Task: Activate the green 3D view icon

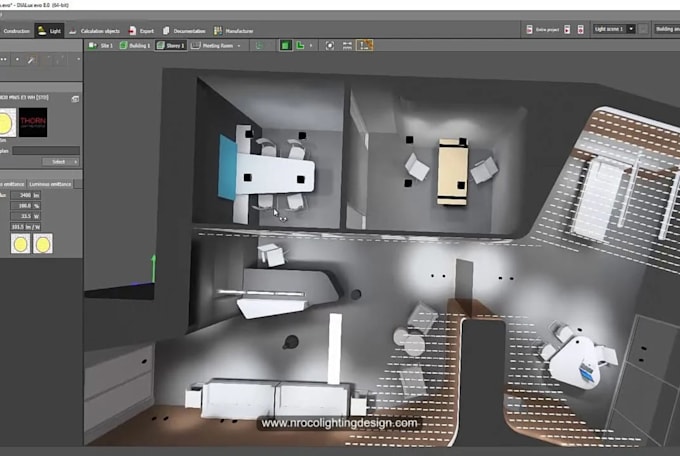Action: click(x=285, y=45)
